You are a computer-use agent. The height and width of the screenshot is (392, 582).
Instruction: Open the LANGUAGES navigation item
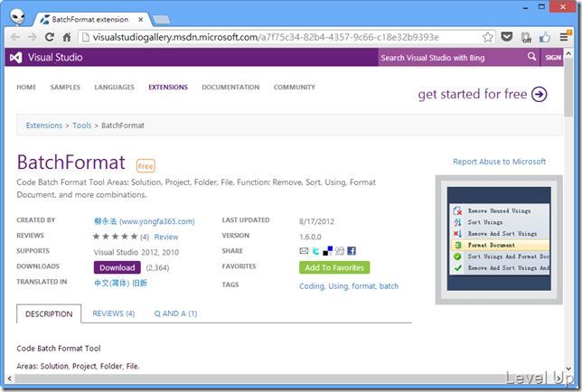pos(114,87)
